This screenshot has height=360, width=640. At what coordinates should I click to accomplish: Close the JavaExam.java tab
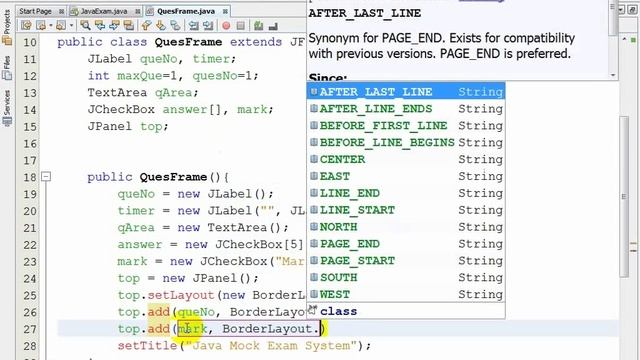[x=138, y=11]
